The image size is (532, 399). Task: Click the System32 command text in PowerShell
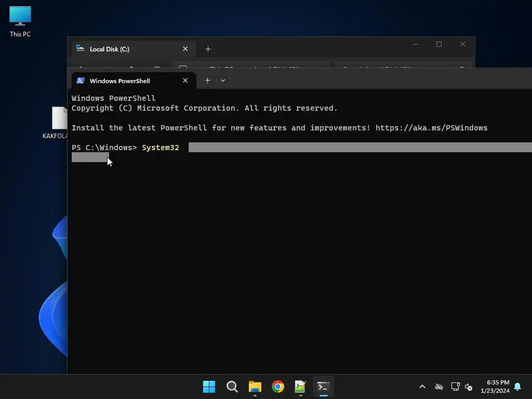coord(160,148)
